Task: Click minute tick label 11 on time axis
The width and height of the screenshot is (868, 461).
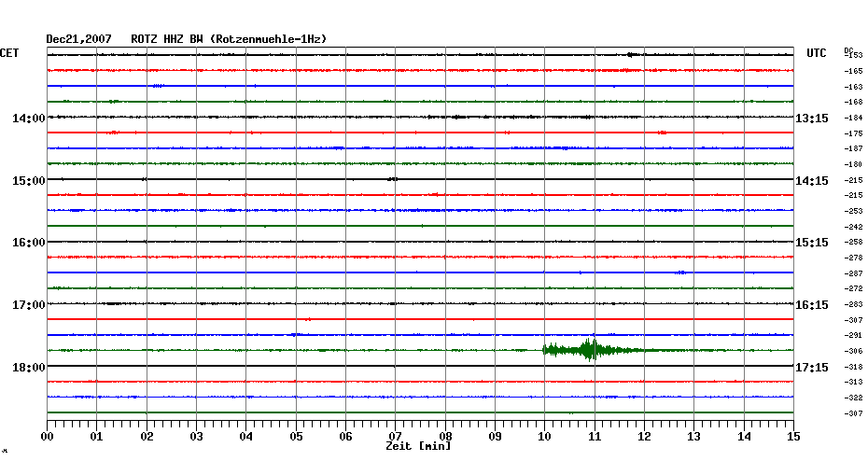Action: pos(595,437)
